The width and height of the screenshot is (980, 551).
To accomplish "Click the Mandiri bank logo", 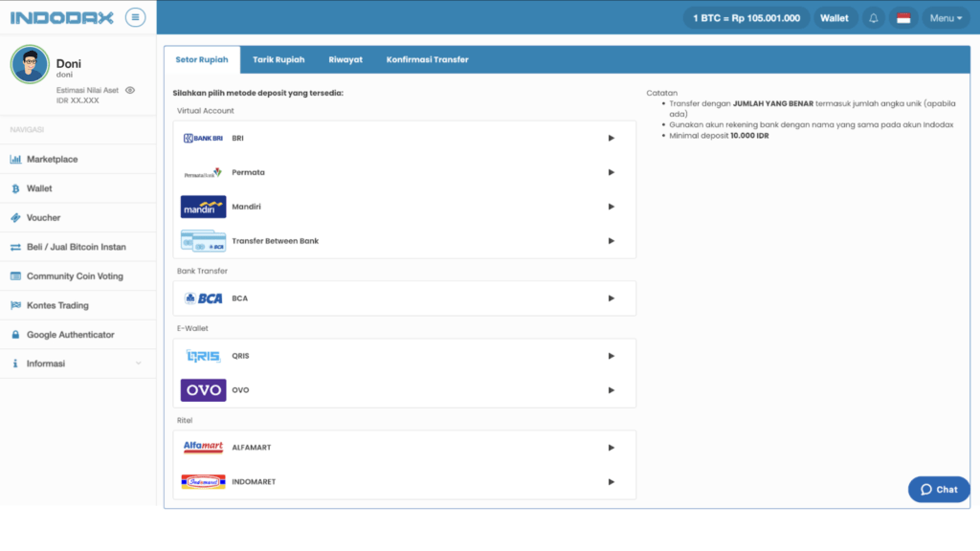I will [x=203, y=207].
